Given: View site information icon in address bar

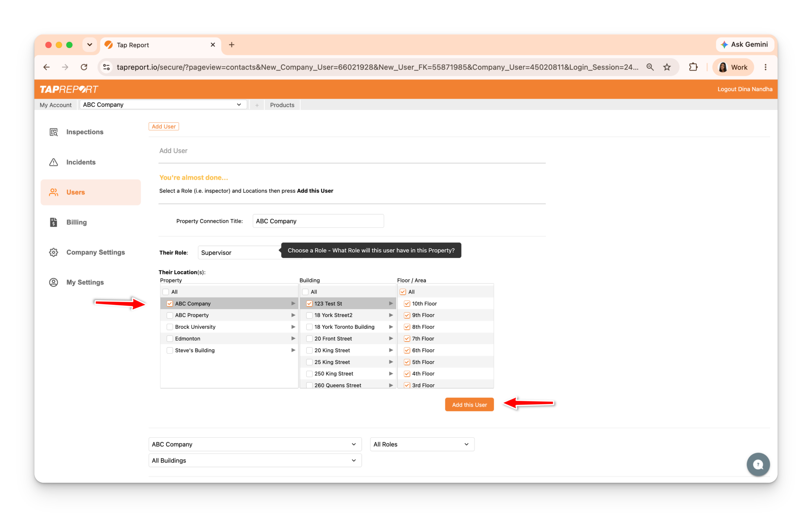Looking at the screenshot, I should (x=107, y=67).
